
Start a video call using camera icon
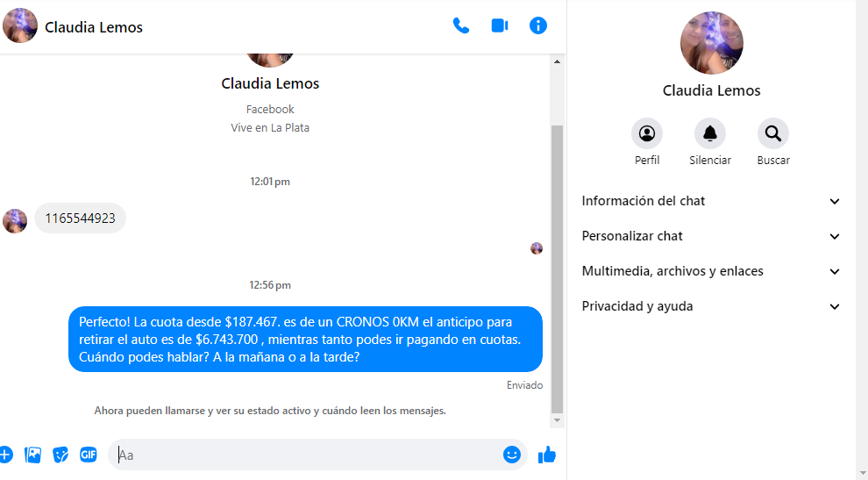click(500, 25)
